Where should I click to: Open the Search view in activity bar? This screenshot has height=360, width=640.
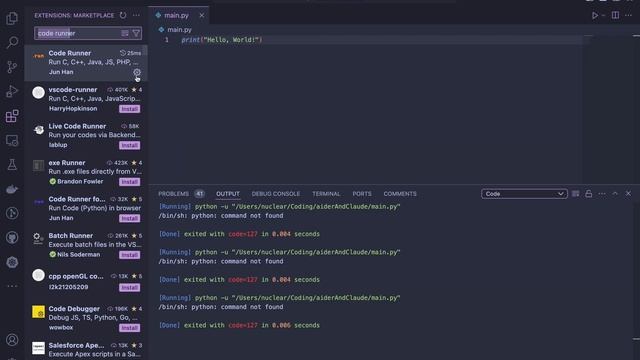(x=12, y=42)
